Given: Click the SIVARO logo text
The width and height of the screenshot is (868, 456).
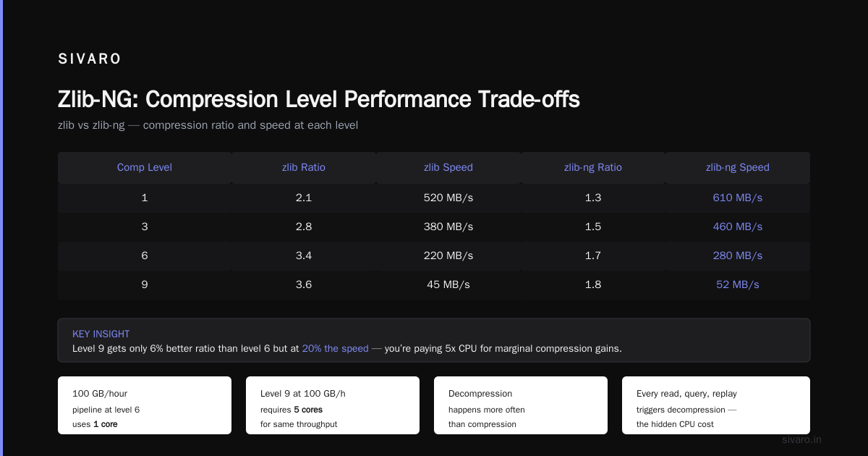Looking at the screenshot, I should (90, 59).
